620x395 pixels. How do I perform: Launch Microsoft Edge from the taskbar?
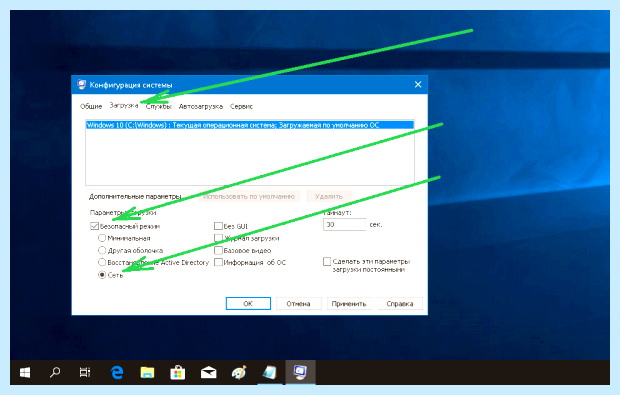click(117, 372)
